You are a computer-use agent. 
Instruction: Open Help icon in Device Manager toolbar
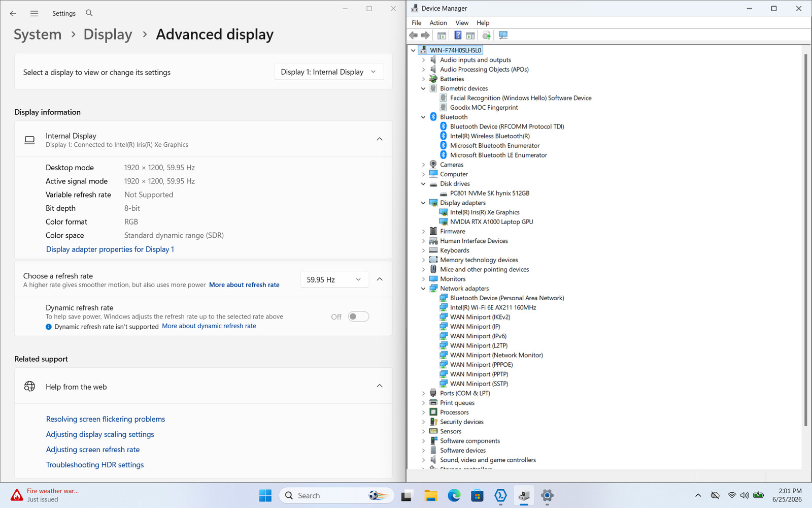(458, 35)
